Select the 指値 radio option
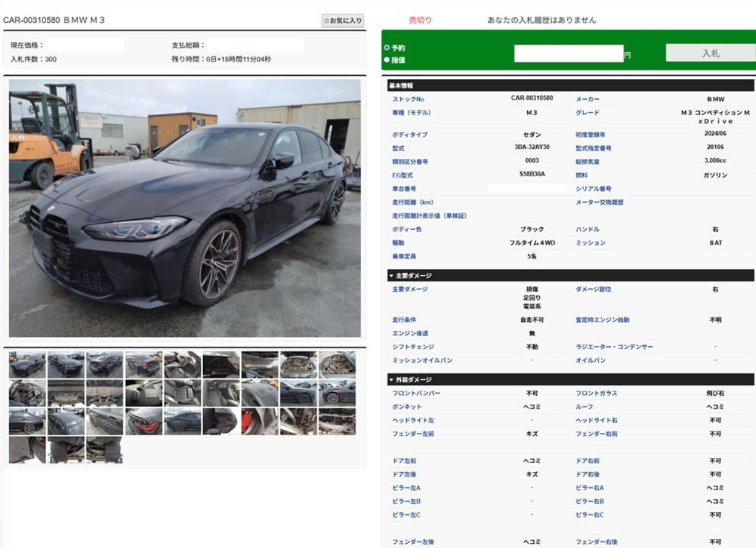The width and height of the screenshot is (756, 548). (387, 60)
